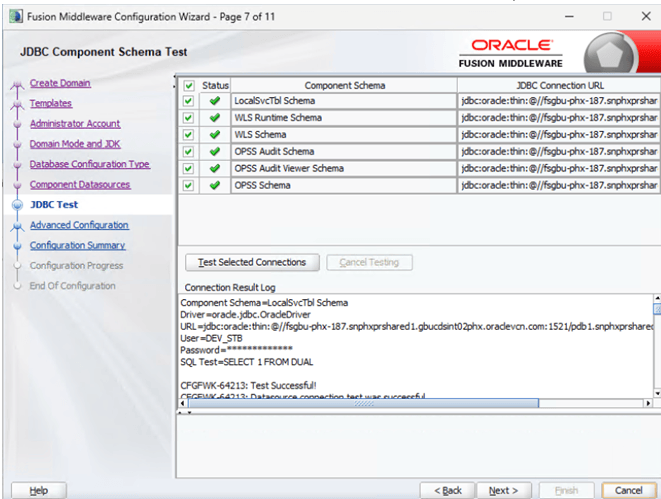Click 'SQL Test=SELECT 1 FROM DUAL' log line

247,362
